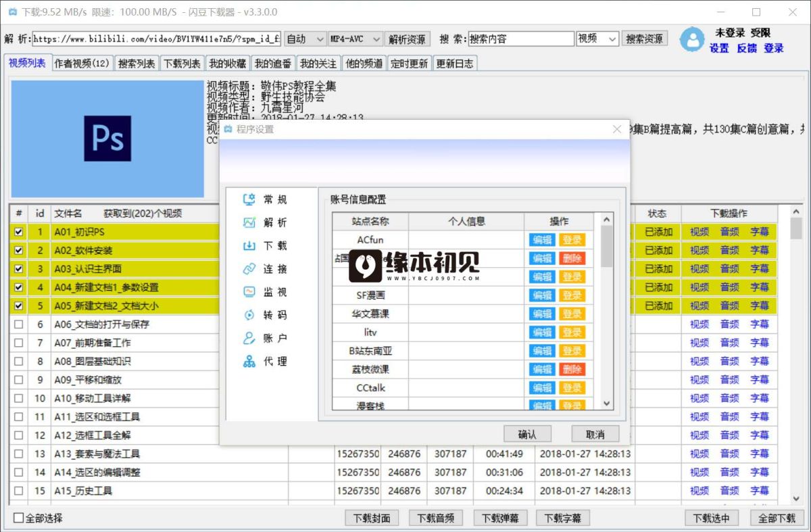
Task: Open the 下载 download settings section
Action: tap(265, 246)
